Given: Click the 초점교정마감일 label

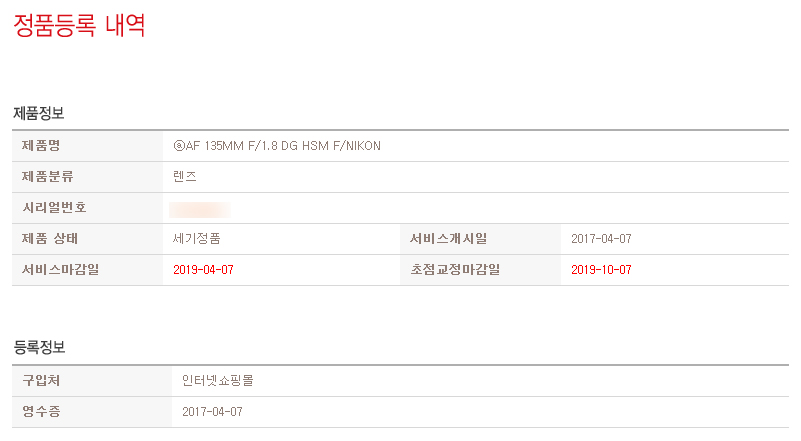Looking at the screenshot, I should pos(455,270).
